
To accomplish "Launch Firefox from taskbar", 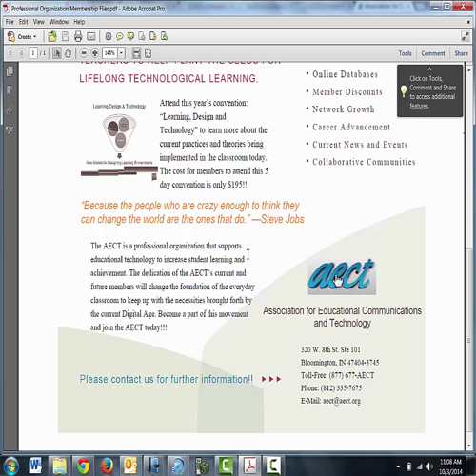I will (x=107, y=466).
